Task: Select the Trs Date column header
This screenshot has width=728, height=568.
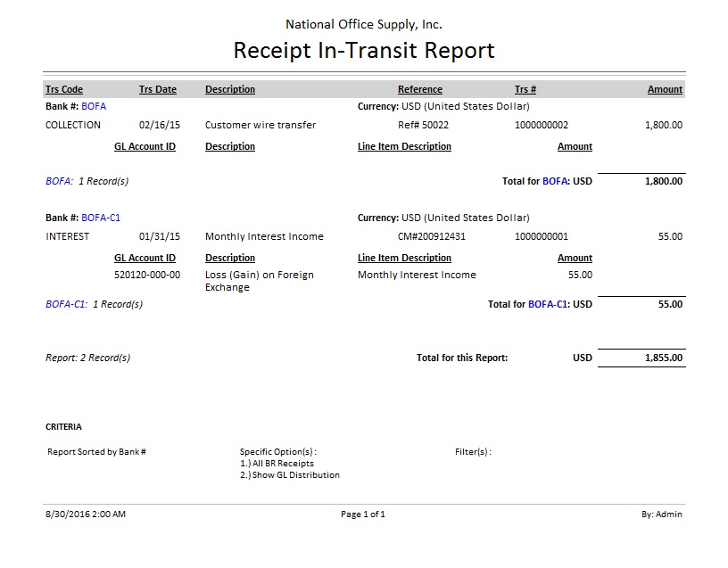Action: tap(158, 89)
